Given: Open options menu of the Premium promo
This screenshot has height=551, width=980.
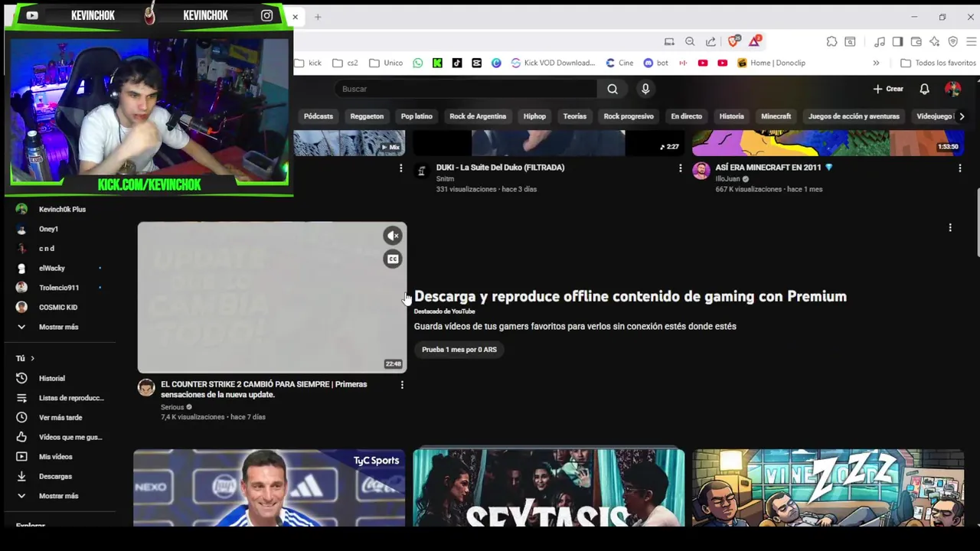Looking at the screenshot, I should [x=950, y=227].
